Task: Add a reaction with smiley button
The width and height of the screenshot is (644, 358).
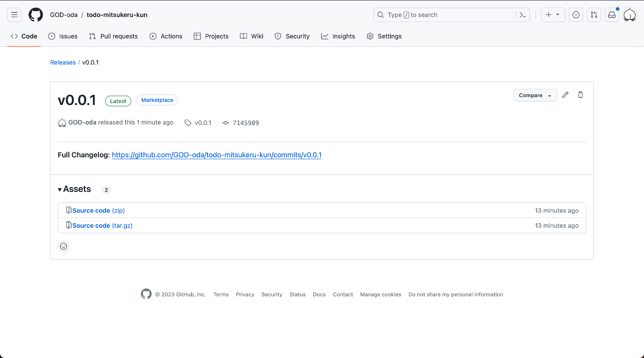Action: coord(63,246)
